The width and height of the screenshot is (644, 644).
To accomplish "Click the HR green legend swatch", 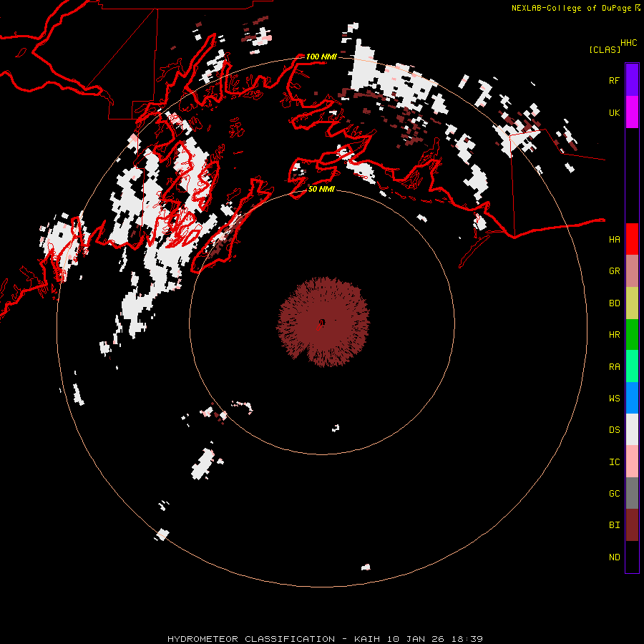I will 632,334.
